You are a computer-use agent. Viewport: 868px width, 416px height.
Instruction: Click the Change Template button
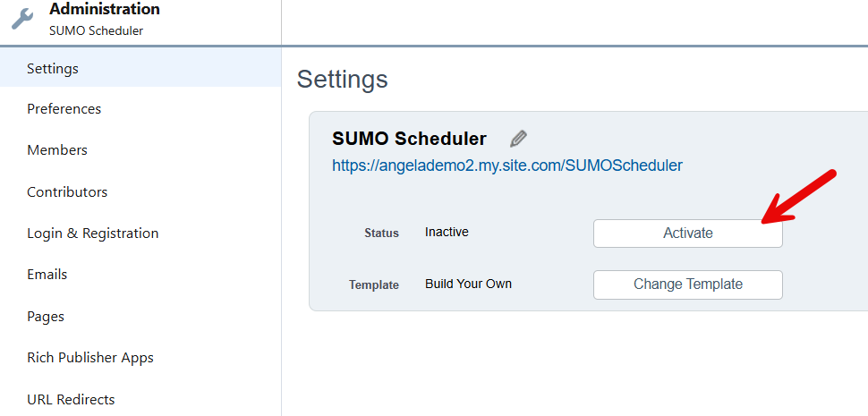[687, 284]
